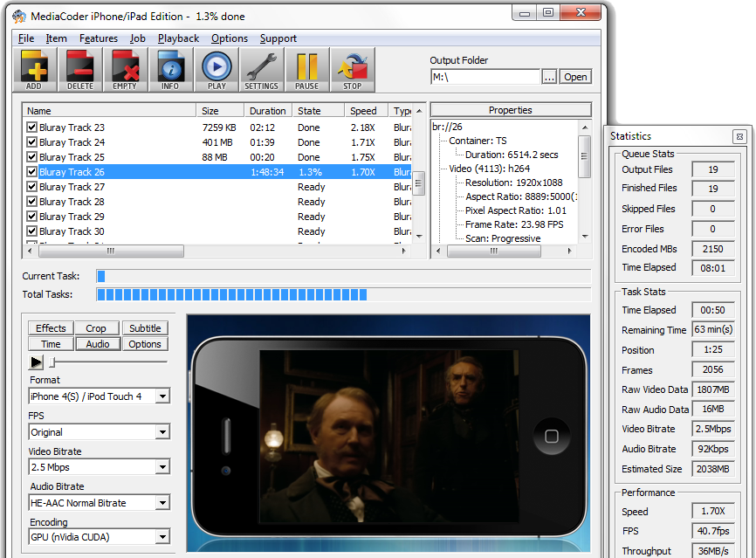Select 'Frame Rate: 23.98 FPS' tree item
Image resolution: width=756 pixels, height=558 pixels.
point(514,224)
